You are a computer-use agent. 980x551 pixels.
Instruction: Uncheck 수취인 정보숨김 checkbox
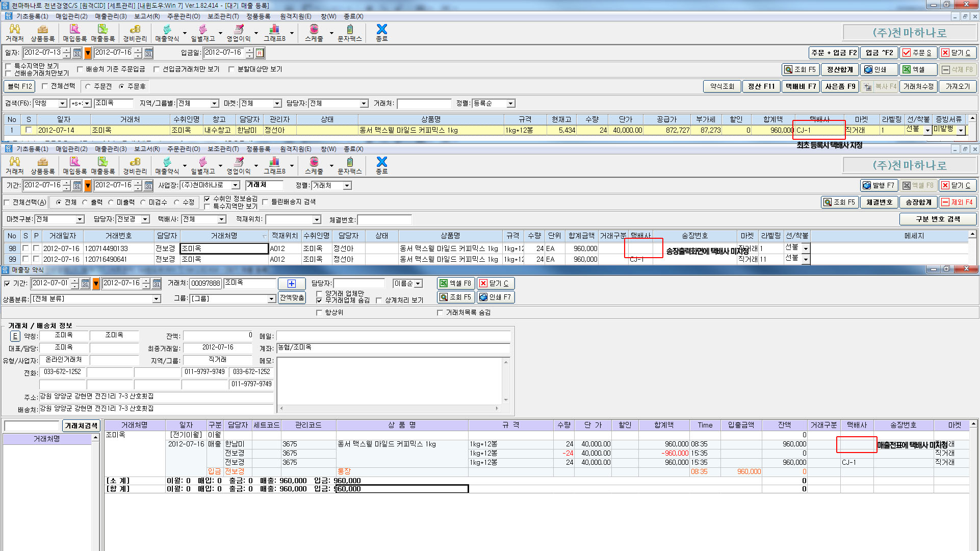pyautogui.click(x=207, y=198)
